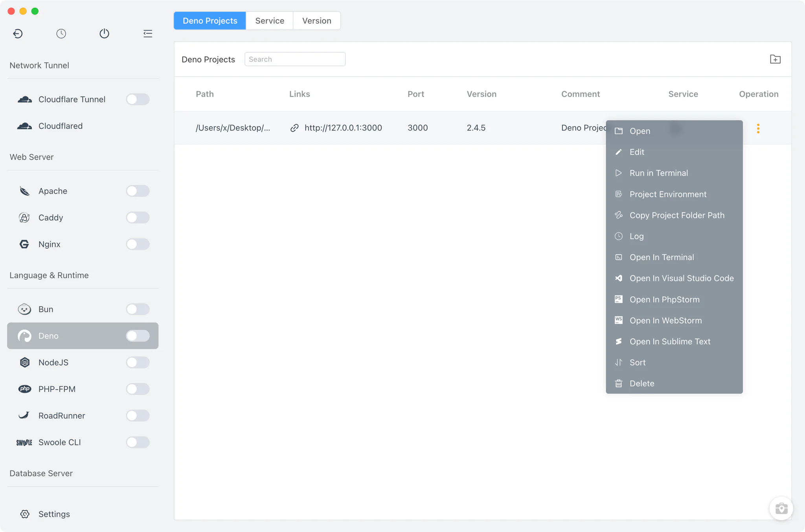Viewport: 805px width, 532px height.
Task: Select Open In PhpStorm entry
Action: click(x=674, y=299)
